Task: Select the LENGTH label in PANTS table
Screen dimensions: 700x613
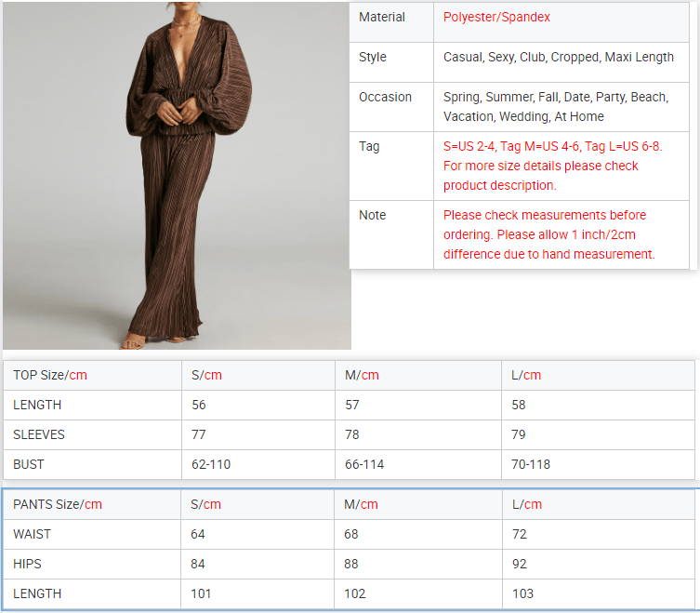Action: click(x=37, y=594)
